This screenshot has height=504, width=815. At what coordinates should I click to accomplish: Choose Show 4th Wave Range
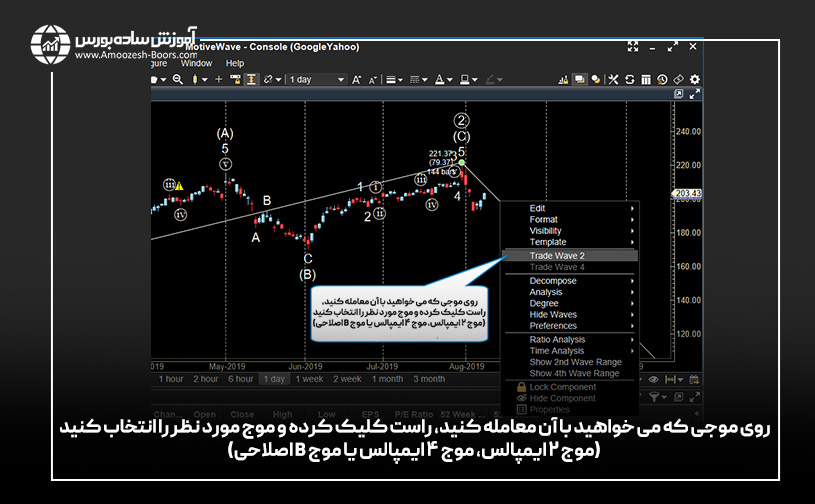tap(570, 373)
